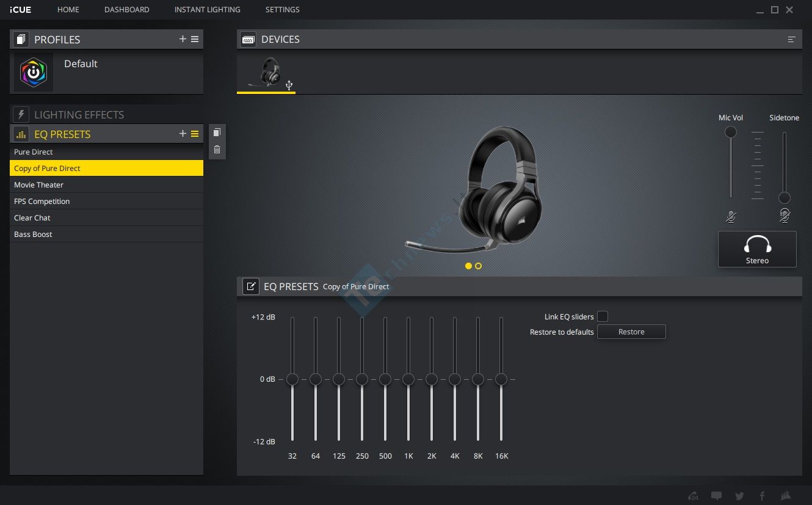The image size is (812, 505).
Task: Open the Facebook link icon
Action: [x=763, y=496]
